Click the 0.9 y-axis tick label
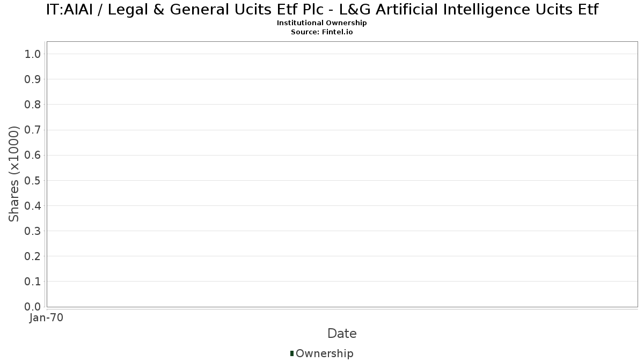Image resolution: width=644 pixels, height=362 pixels. click(33, 79)
